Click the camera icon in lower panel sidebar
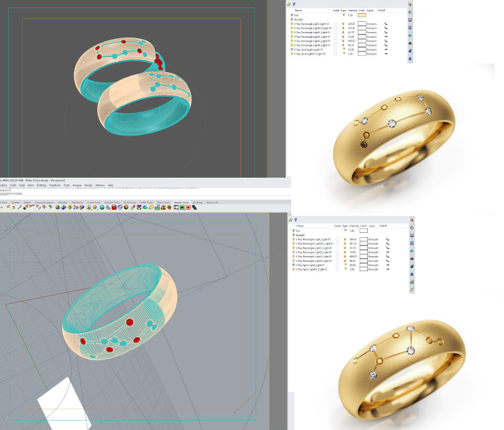Viewport: 504px width, 430px height. (412, 259)
